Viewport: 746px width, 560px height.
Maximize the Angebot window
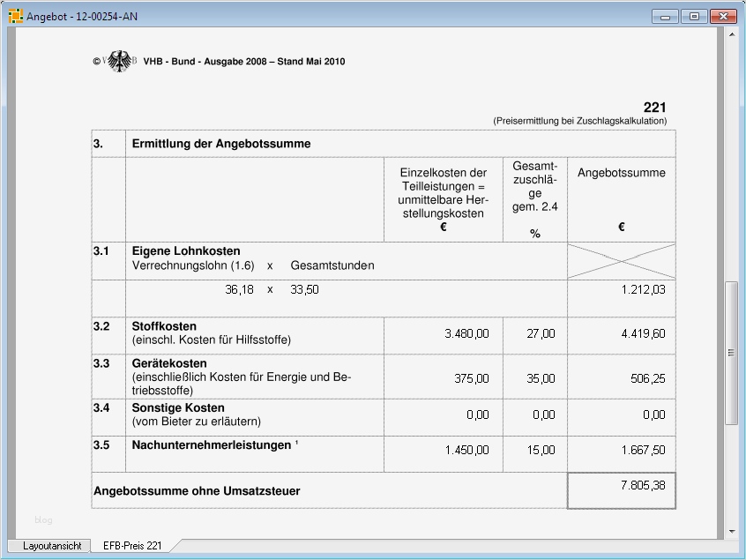click(694, 17)
